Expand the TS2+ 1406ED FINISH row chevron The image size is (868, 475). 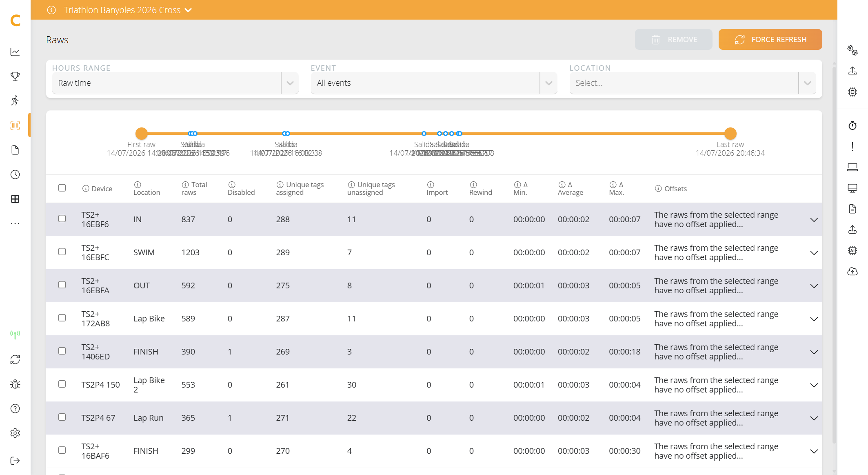tap(814, 352)
